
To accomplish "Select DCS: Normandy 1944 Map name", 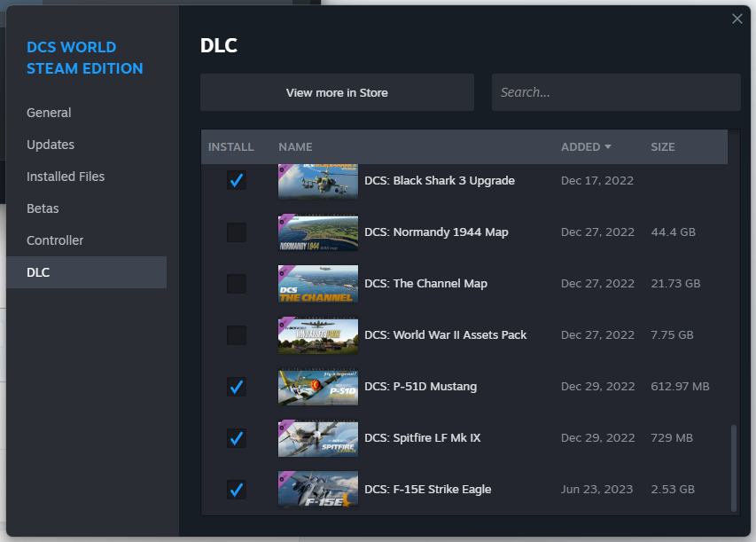I will 436,232.
